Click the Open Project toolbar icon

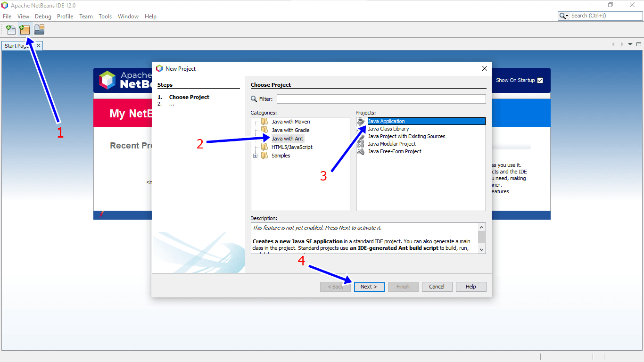coord(39,30)
